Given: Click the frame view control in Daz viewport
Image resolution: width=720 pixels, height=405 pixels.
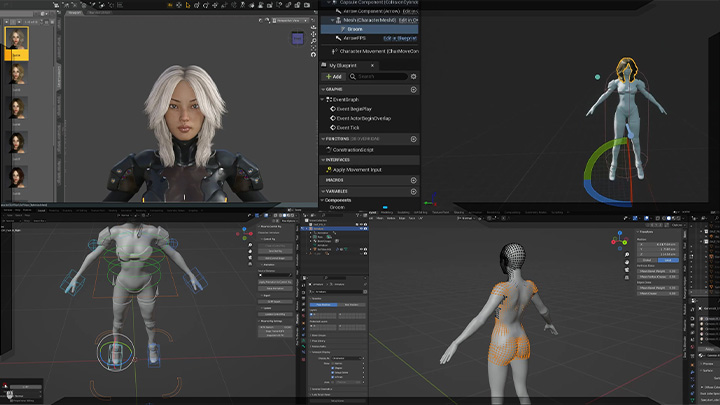Looking at the screenshot, I should 314,48.
